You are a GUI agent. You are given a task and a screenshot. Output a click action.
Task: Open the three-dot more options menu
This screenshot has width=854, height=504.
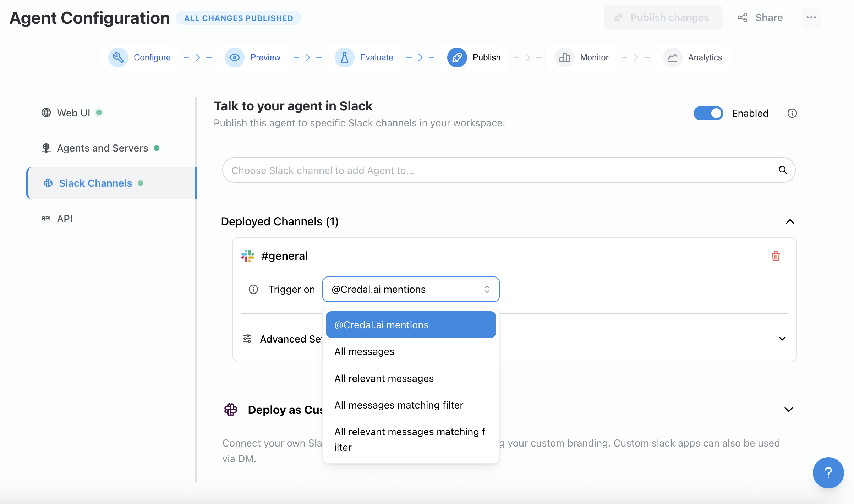811,17
